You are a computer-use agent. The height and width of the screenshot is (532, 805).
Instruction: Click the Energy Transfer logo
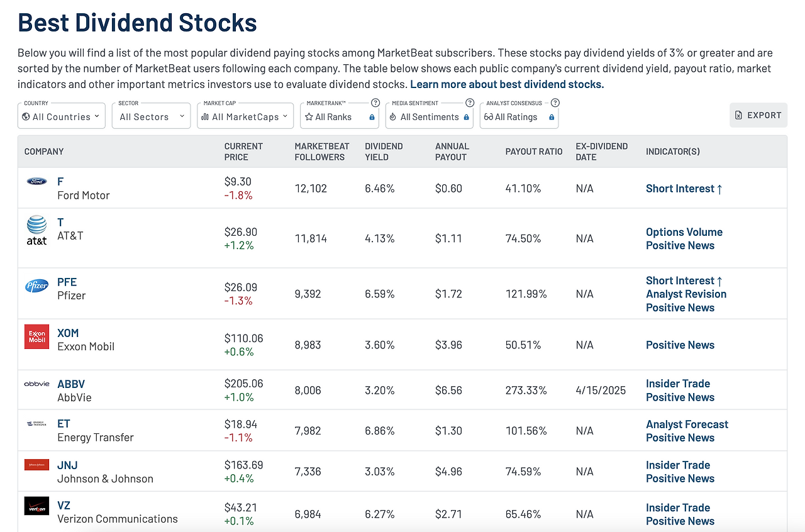click(x=36, y=424)
